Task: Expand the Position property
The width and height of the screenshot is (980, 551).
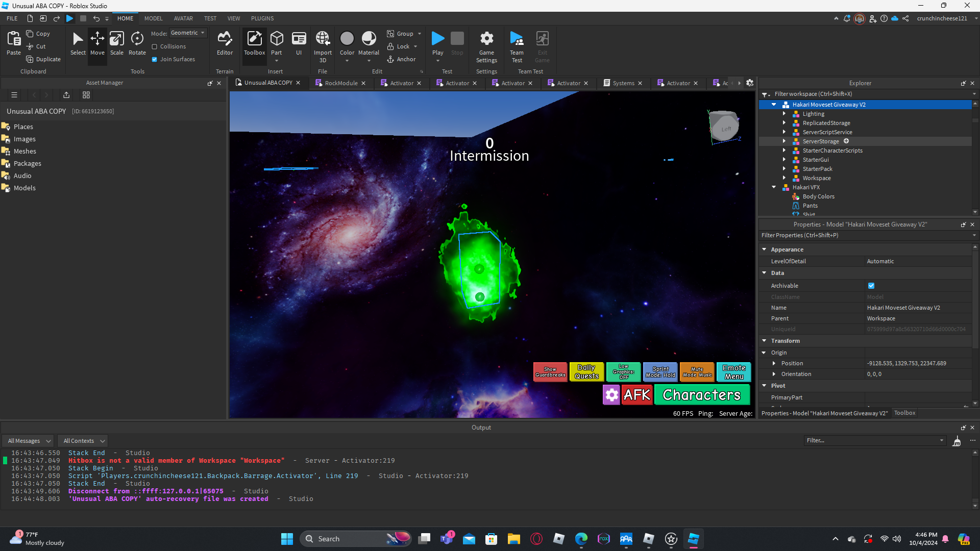Action: 774,363
